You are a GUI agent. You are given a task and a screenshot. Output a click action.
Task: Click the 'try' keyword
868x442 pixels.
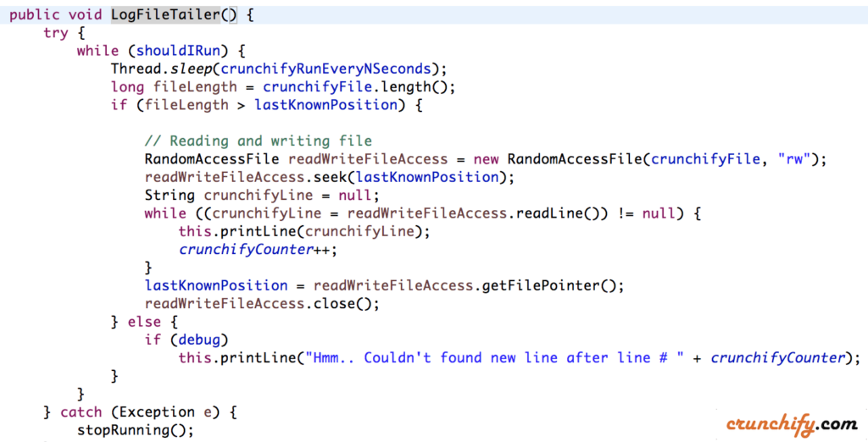point(55,33)
